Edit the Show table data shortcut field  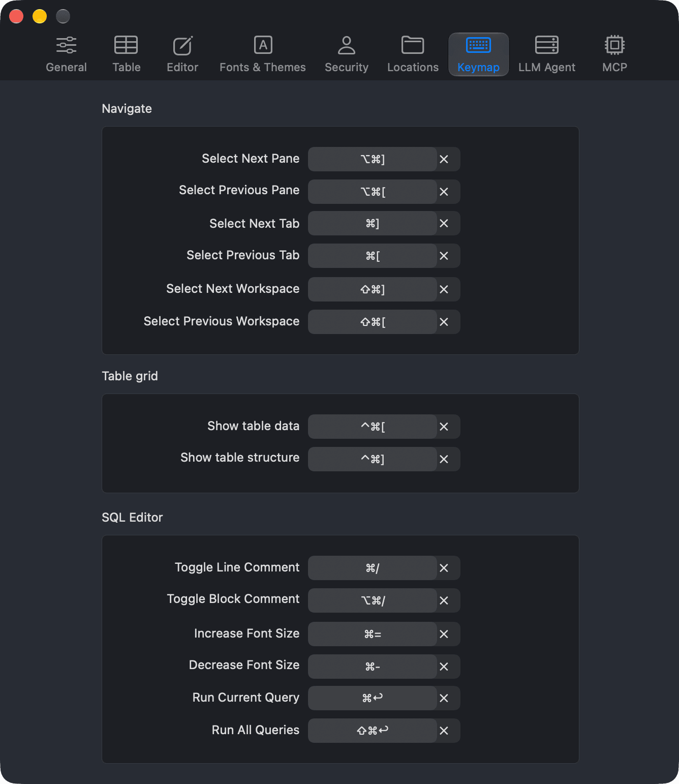click(x=373, y=427)
